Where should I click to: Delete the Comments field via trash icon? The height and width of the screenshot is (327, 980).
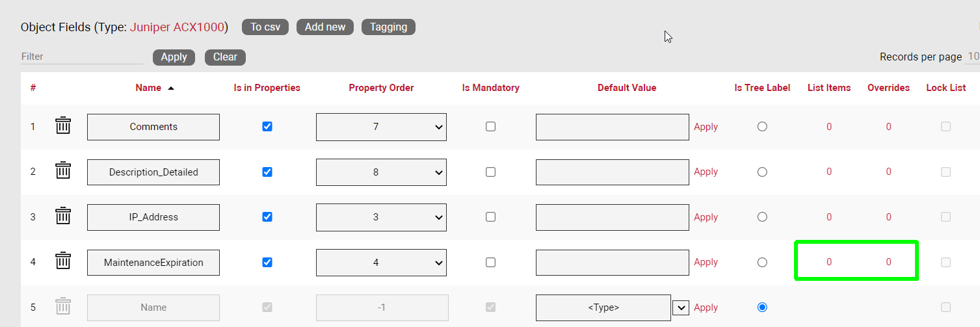(62, 126)
